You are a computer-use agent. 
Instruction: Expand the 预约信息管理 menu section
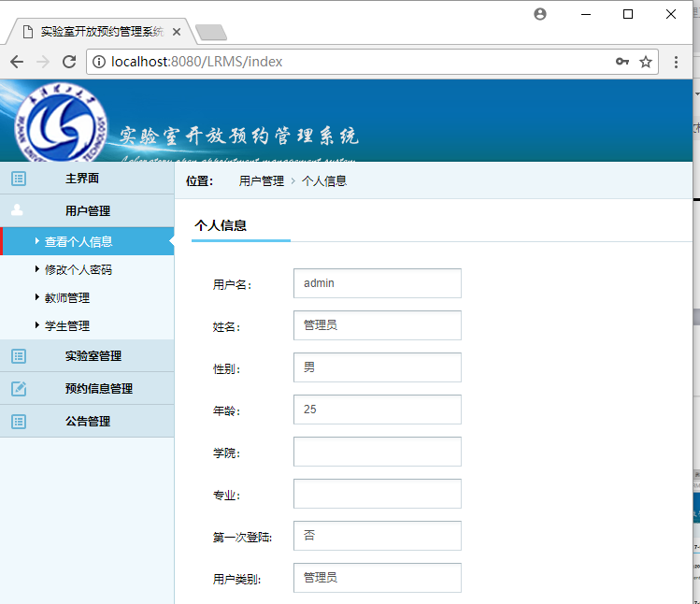(87, 389)
